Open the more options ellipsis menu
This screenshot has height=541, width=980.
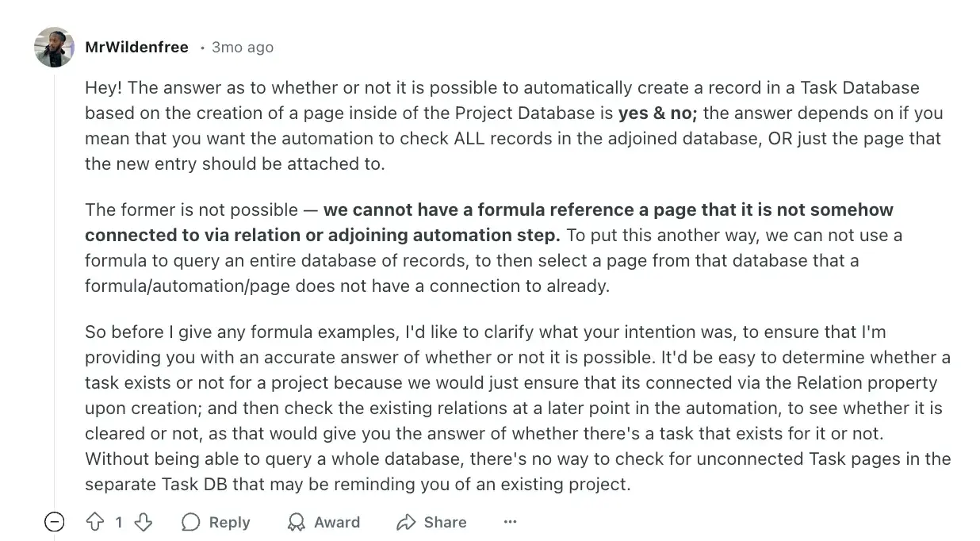(x=510, y=522)
